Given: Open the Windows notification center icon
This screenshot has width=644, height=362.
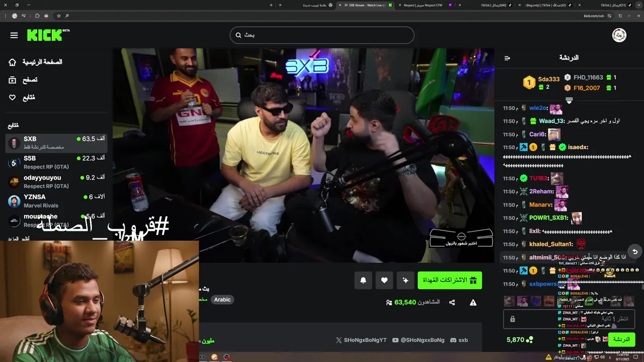Looking at the screenshot, I should [x=636, y=357].
